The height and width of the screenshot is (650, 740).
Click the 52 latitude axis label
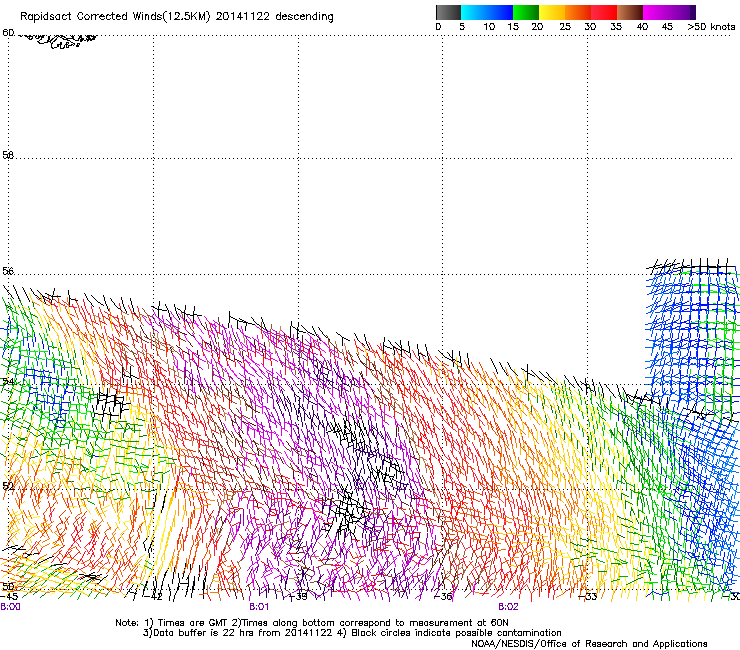(x=8, y=486)
